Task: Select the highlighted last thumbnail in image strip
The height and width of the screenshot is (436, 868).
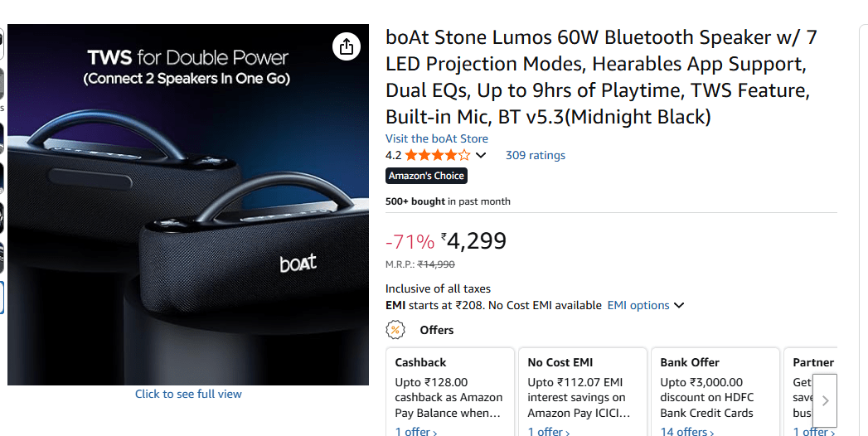Action: (2, 298)
